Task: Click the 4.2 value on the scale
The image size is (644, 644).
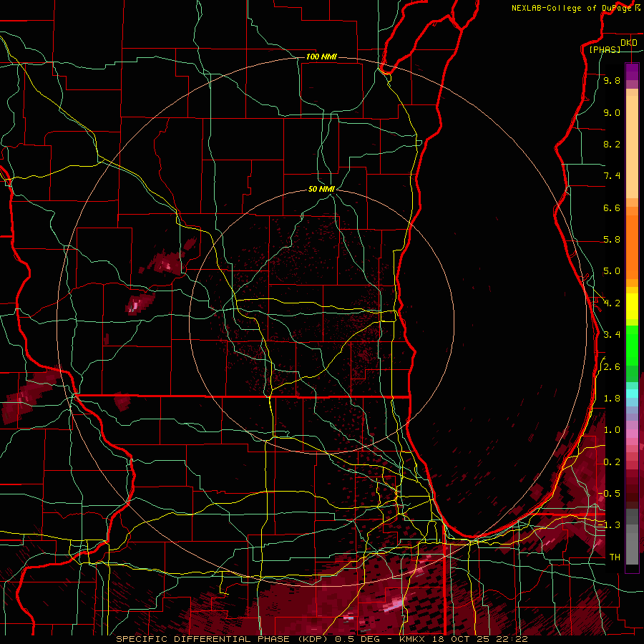Action: coord(612,303)
